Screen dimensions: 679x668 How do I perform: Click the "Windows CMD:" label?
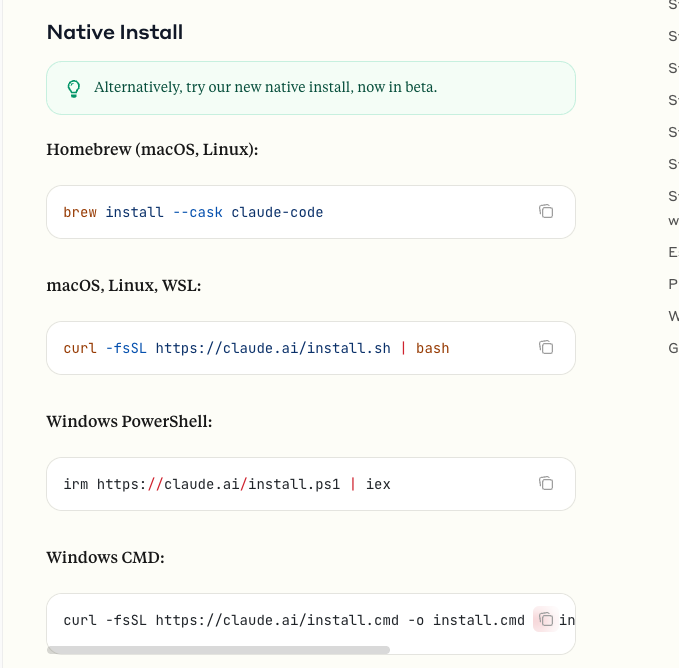tap(106, 558)
